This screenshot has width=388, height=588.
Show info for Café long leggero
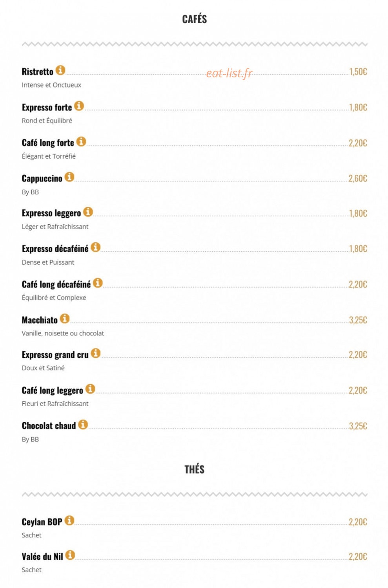pos(90,389)
